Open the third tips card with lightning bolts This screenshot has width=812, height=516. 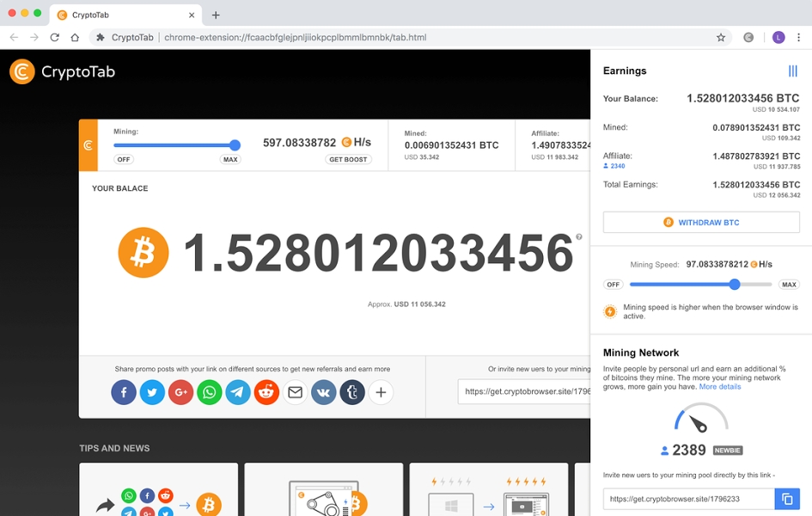coord(489,489)
